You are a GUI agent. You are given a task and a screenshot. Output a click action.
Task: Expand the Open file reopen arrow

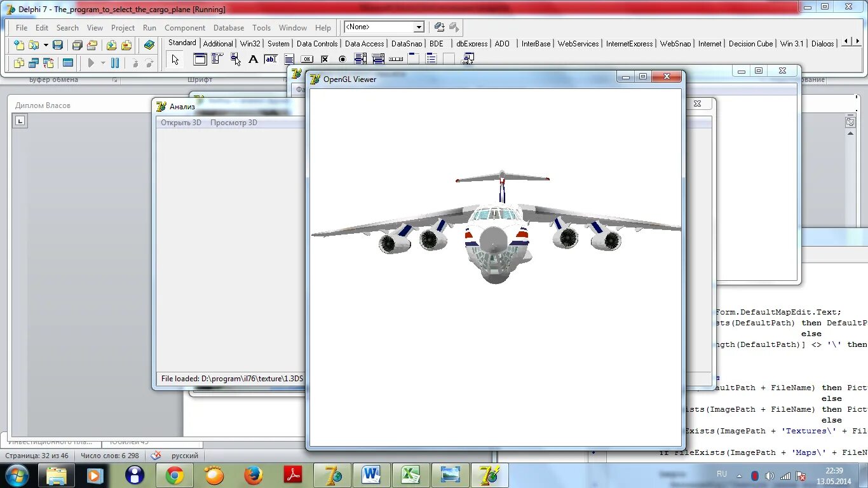click(x=46, y=45)
